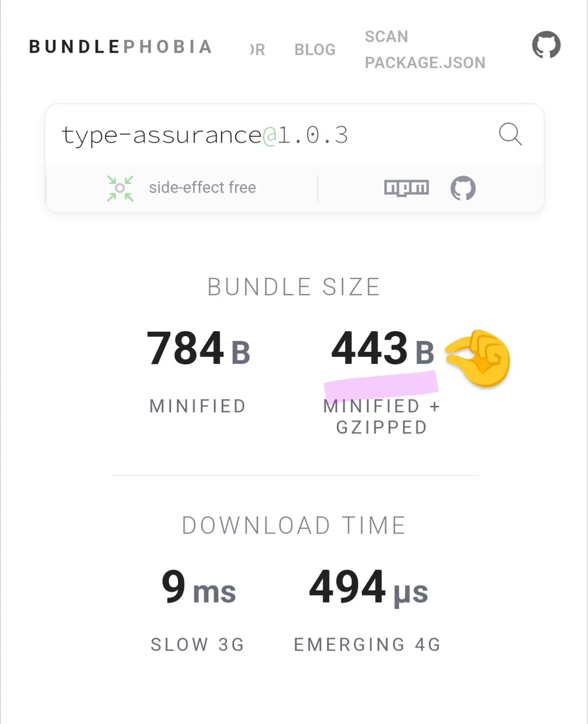Select the 494 µs download time

(x=368, y=587)
